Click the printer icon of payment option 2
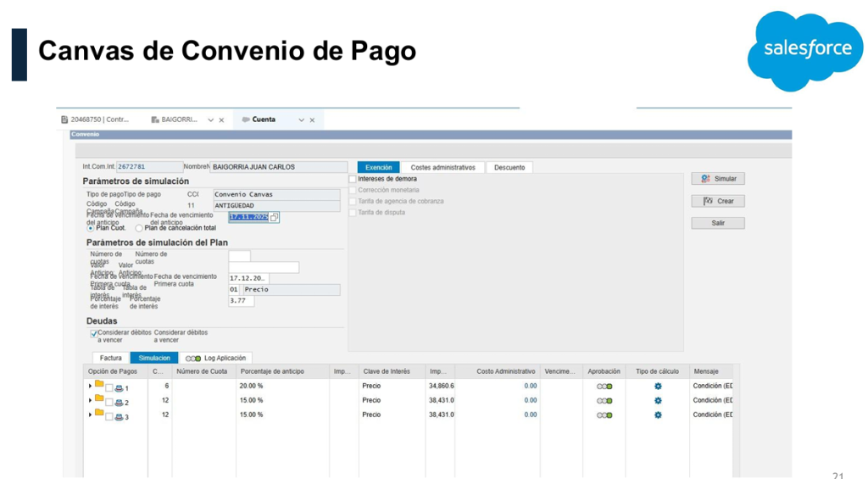Screen dimensions: 868x479 [119, 403]
